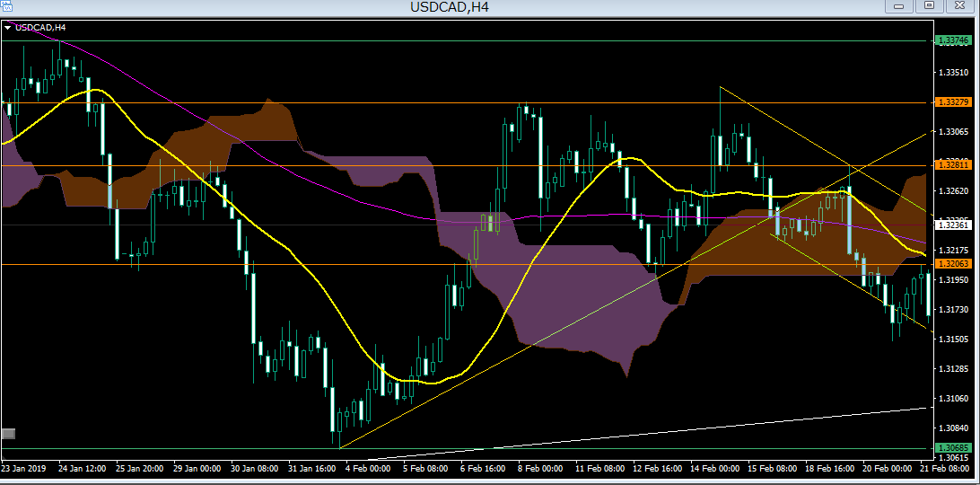Screen dimensions: 980x485
Task: Click the 1.31505 price scale value
Action: (x=954, y=339)
